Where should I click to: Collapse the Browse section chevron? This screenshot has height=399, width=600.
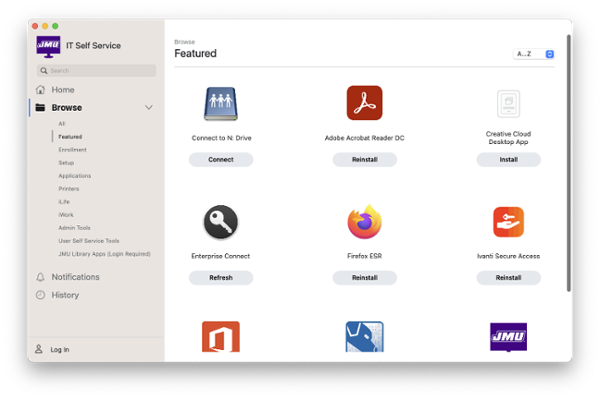149,107
